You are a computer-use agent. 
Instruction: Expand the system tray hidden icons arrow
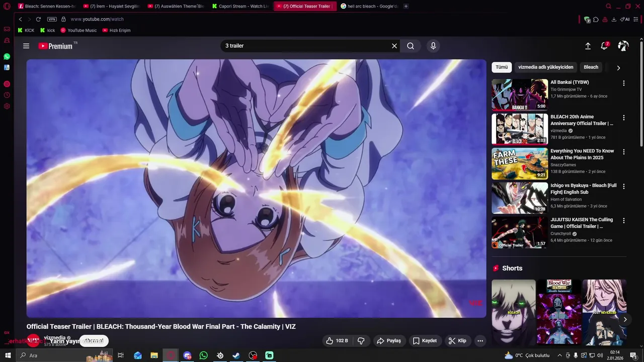pyautogui.click(x=559, y=355)
